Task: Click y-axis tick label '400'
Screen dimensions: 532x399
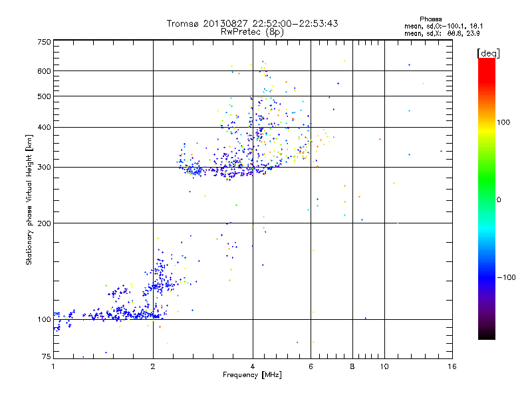Action: pyautogui.click(x=44, y=128)
